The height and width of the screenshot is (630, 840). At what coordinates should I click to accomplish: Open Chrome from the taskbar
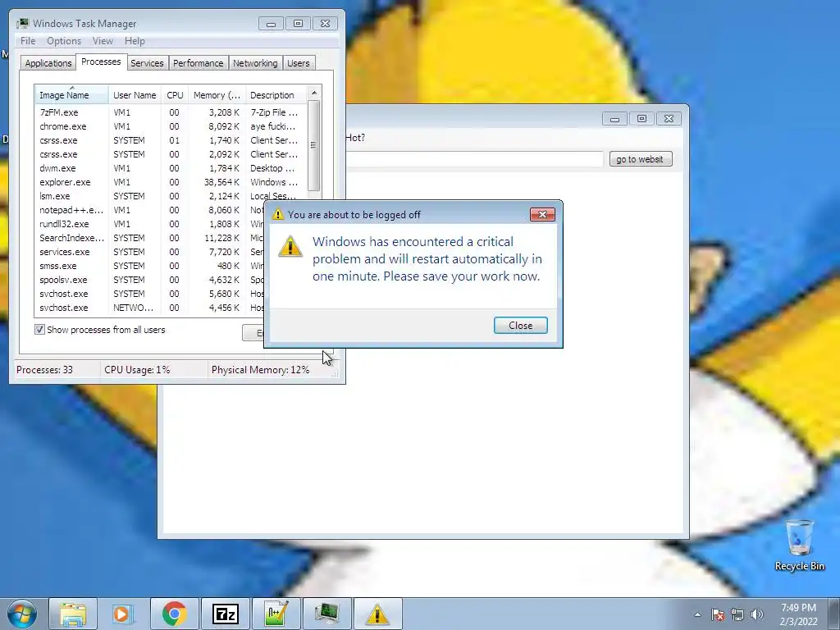pos(174,614)
